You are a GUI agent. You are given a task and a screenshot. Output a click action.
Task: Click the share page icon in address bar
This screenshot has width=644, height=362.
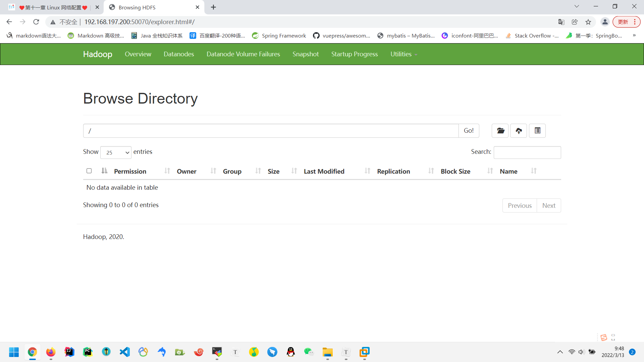coord(575,22)
